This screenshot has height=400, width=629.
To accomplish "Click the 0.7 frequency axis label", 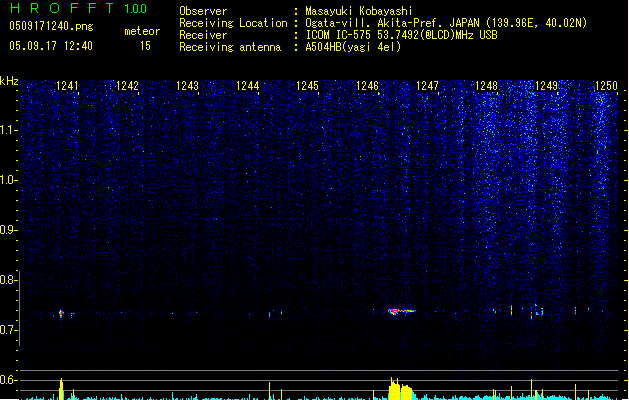I will coord(8,330).
